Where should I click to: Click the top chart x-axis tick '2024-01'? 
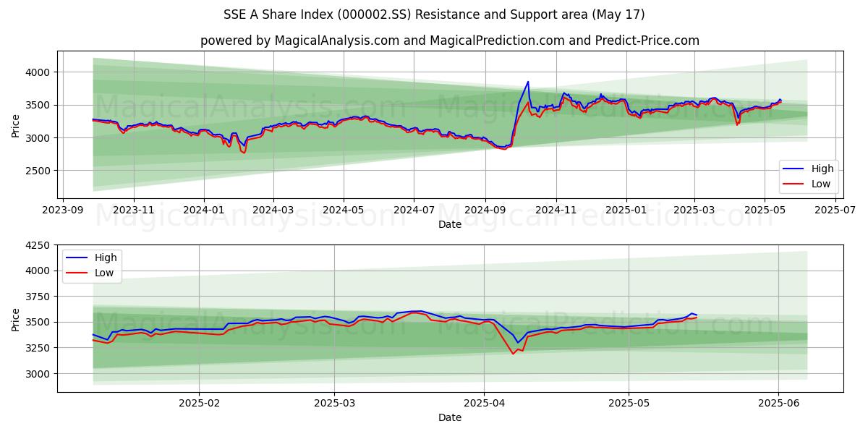click(204, 210)
